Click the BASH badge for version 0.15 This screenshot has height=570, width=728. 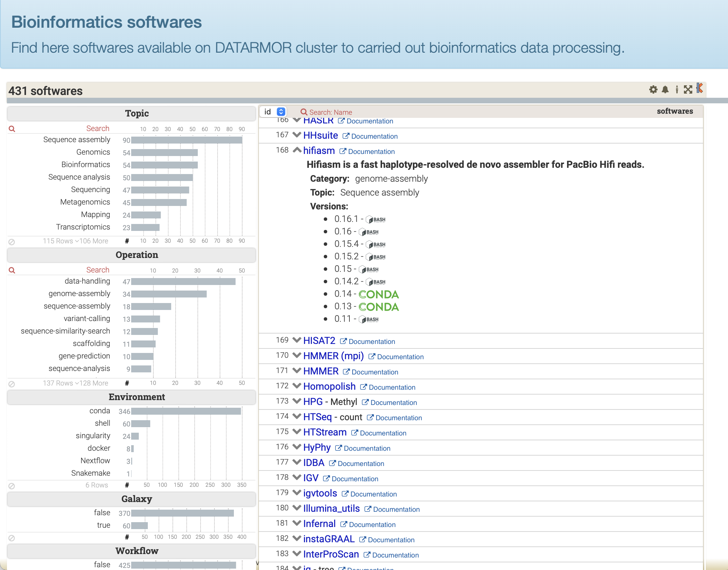[369, 269]
